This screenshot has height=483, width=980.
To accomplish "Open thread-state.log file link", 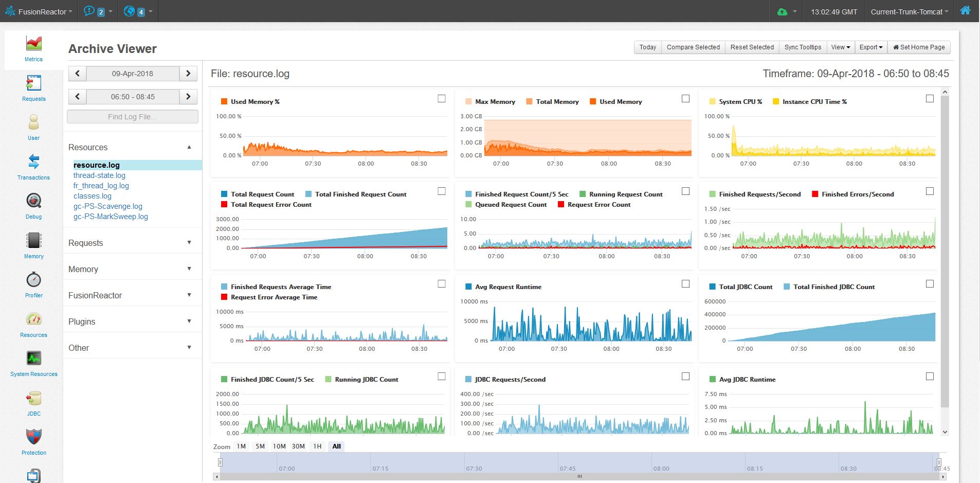I will [99, 175].
